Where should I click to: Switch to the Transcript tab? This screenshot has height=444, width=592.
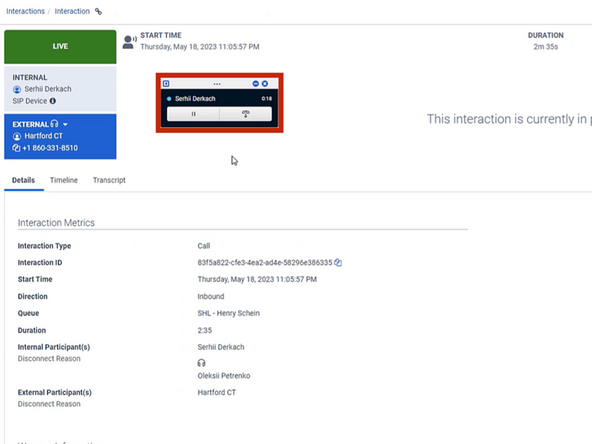pyautogui.click(x=109, y=180)
